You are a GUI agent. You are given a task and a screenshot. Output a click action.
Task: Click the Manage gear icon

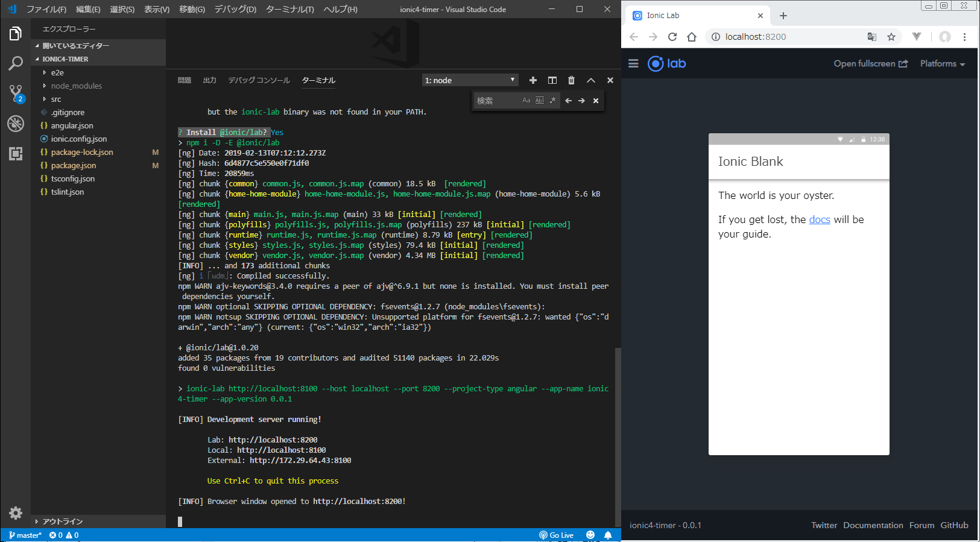16,513
